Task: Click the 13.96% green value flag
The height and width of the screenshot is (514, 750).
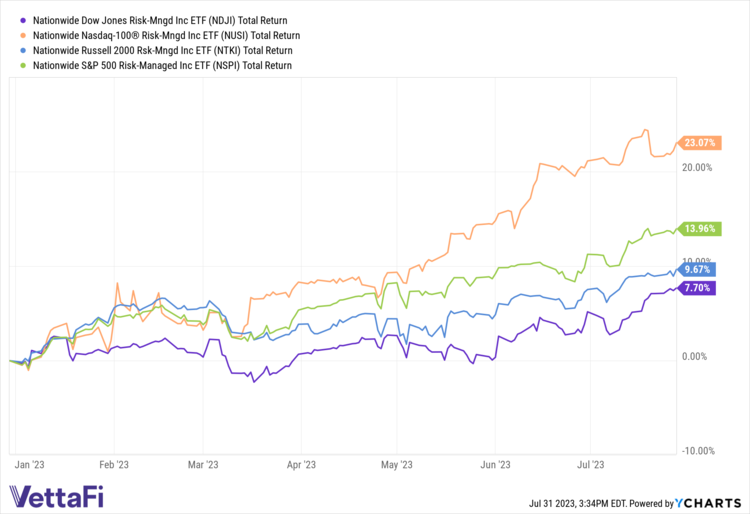Action: click(699, 229)
